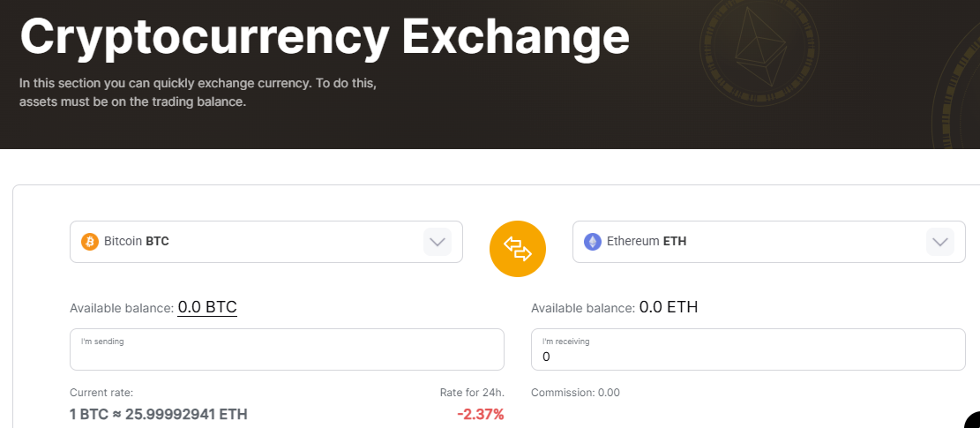Click the 0.0 ETH available balance value
Image resolution: width=980 pixels, height=428 pixels.
click(669, 307)
